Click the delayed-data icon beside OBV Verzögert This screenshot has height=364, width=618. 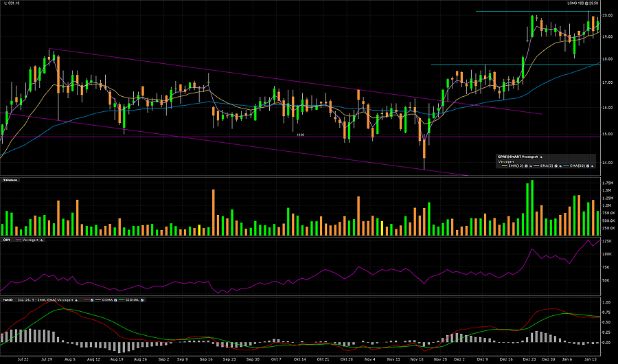(x=41, y=240)
